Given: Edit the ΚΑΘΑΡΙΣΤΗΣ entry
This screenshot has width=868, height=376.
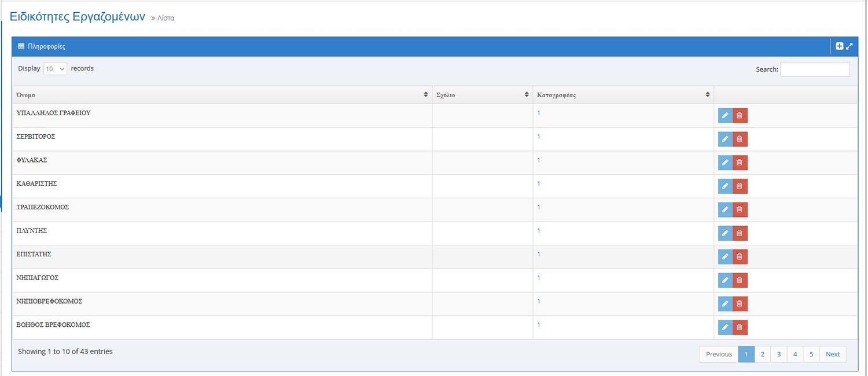Looking at the screenshot, I should click(725, 186).
